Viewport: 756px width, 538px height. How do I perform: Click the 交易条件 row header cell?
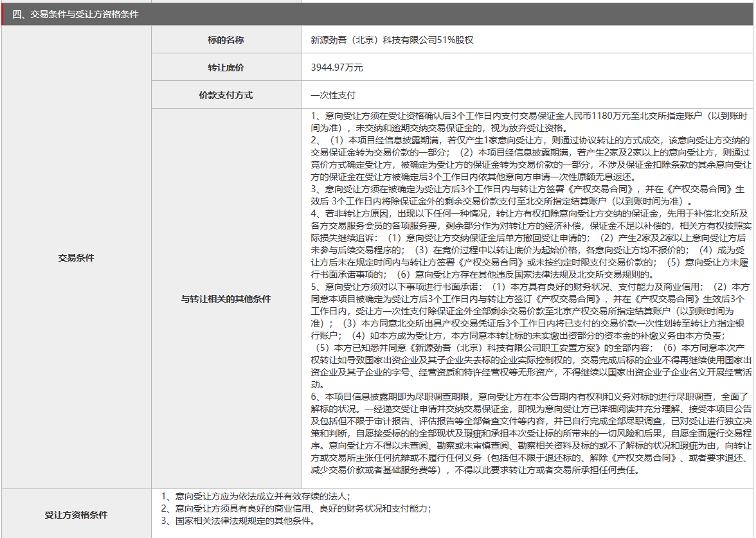click(76, 258)
